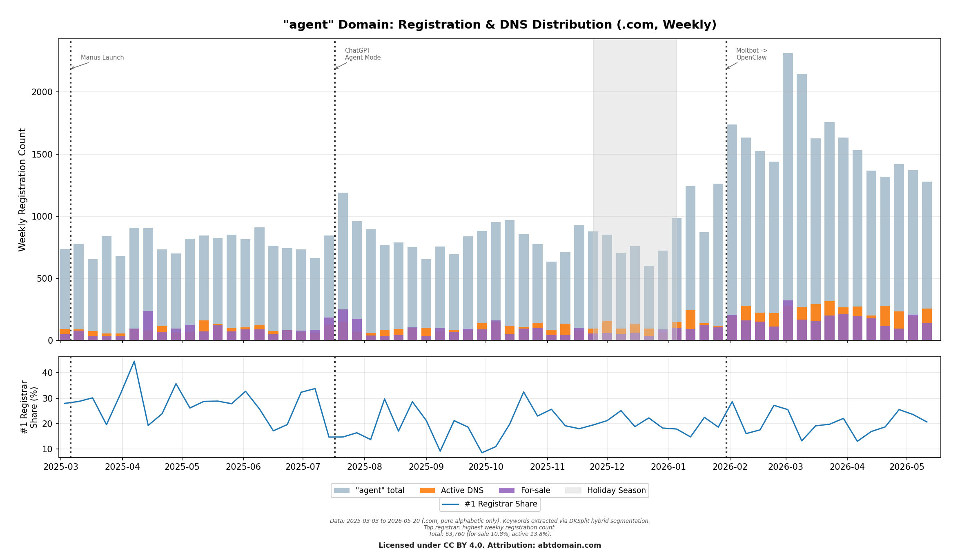Click the y-axis tick label '2000'
Screen dimensions: 980x551
42,92
